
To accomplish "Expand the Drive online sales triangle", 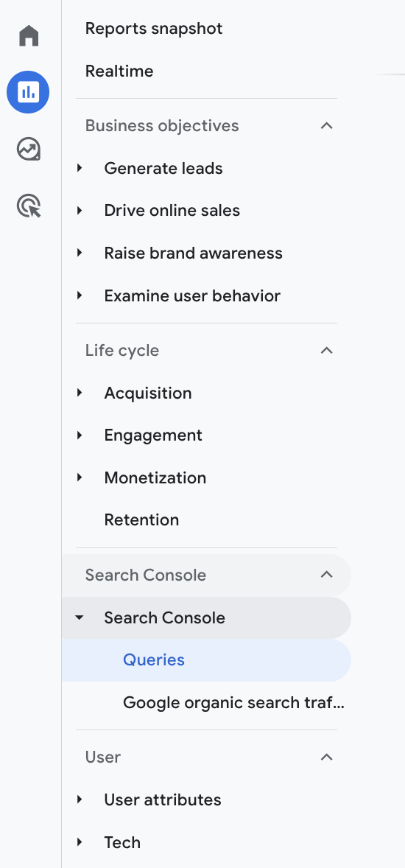I will pos(80,210).
